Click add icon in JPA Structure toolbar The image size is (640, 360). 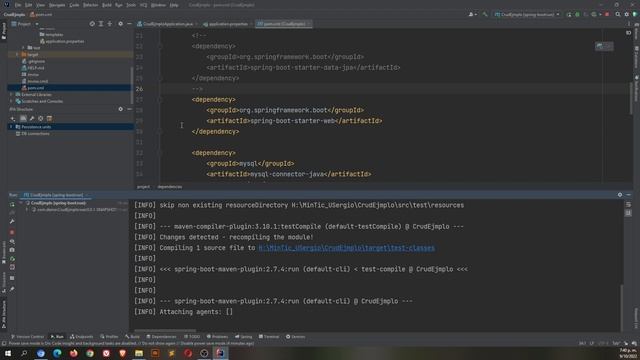pyautogui.click(x=13, y=118)
